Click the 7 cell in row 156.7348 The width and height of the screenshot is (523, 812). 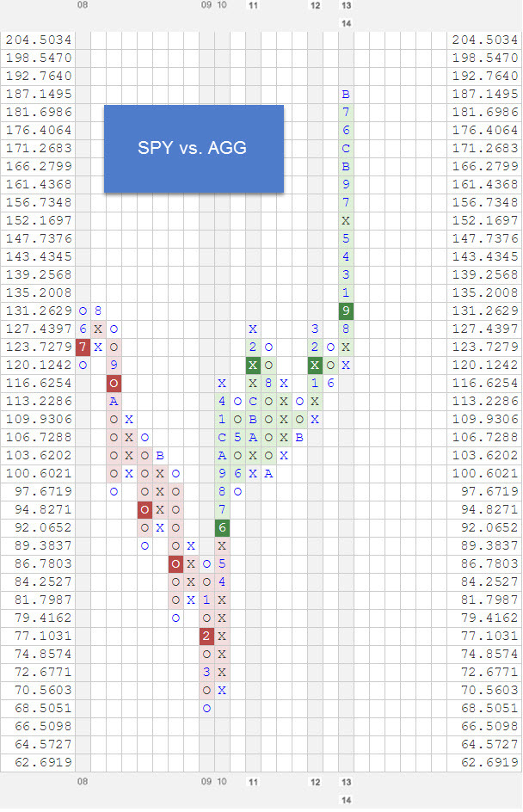click(x=346, y=202)
